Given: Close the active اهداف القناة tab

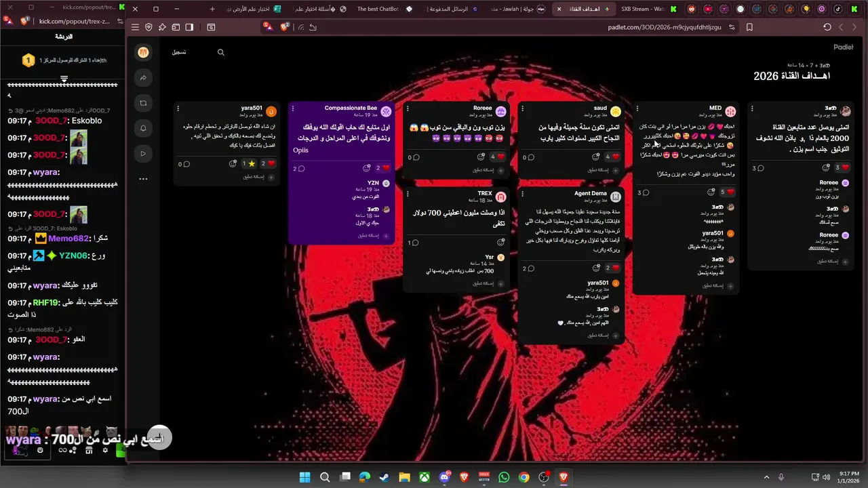Looking at the screenshot, I should (x=559, y=9).
